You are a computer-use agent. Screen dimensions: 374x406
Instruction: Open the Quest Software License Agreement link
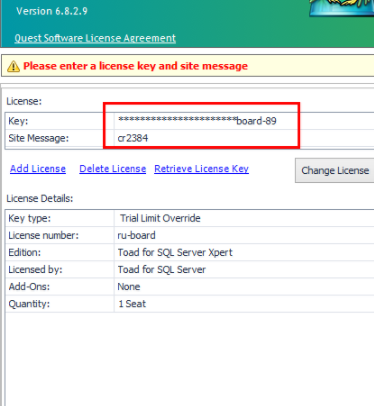pyautogui.click(x=95, y=38)
